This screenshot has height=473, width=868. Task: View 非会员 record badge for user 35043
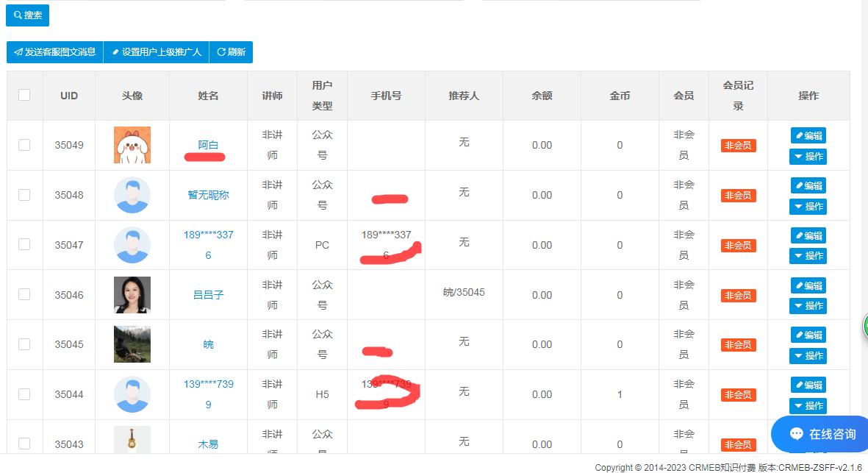[x=738, y=445]
